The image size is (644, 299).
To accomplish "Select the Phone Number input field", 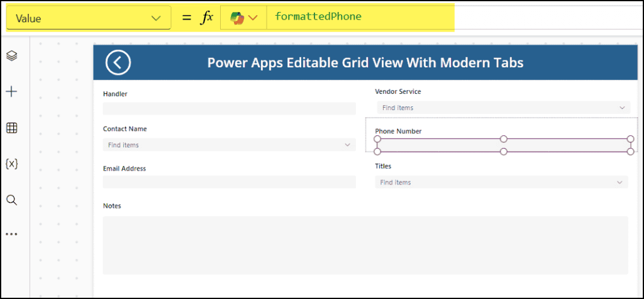I will coord(504,145).
